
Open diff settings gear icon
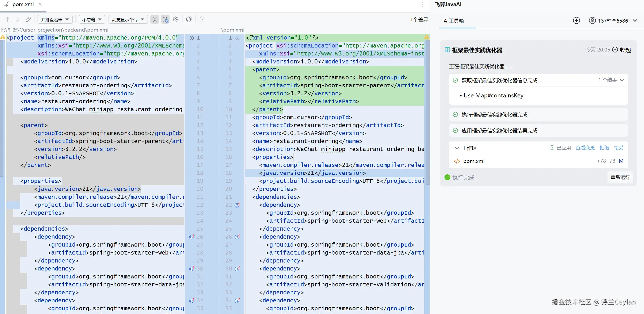(176, 19)
